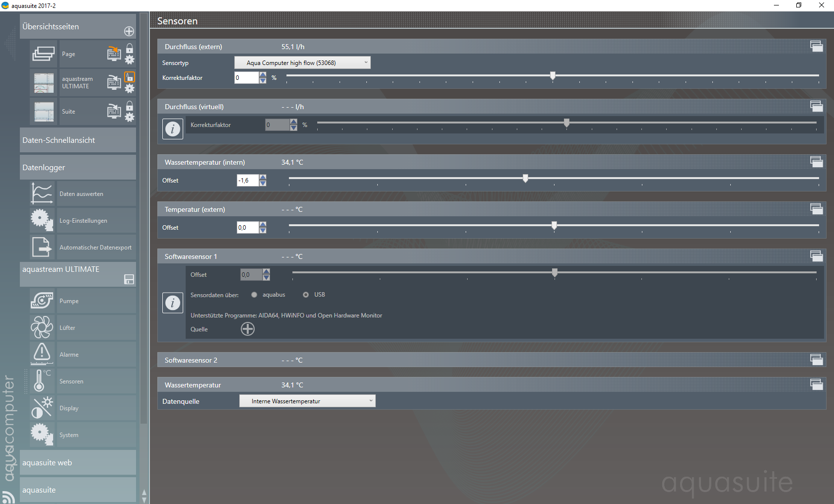
Task: Open desktop mode icon for Page
Action: point(114,54)
